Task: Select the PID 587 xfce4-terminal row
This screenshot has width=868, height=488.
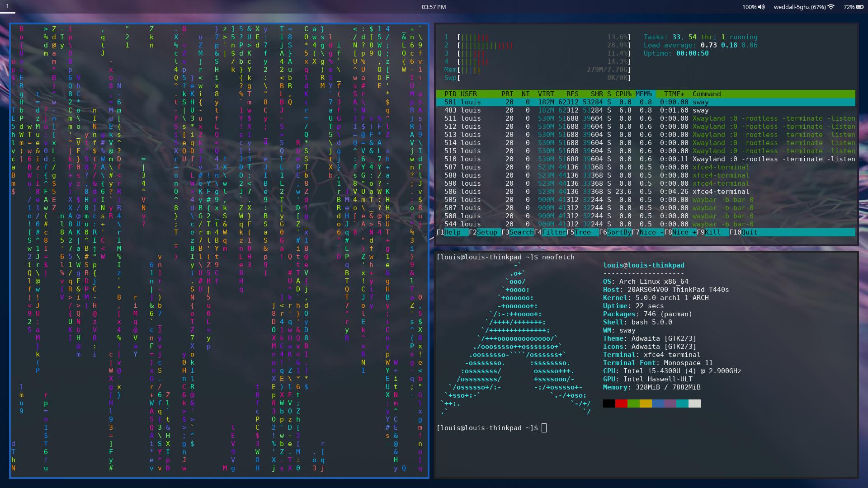Action: pos(646,167)
